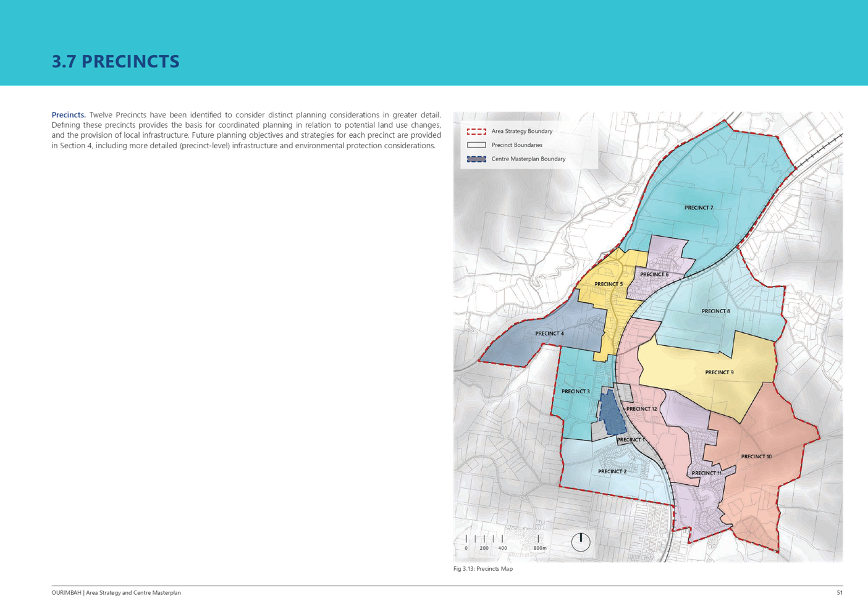Select the PRECINCT 10 label on map

click(756, 456)
